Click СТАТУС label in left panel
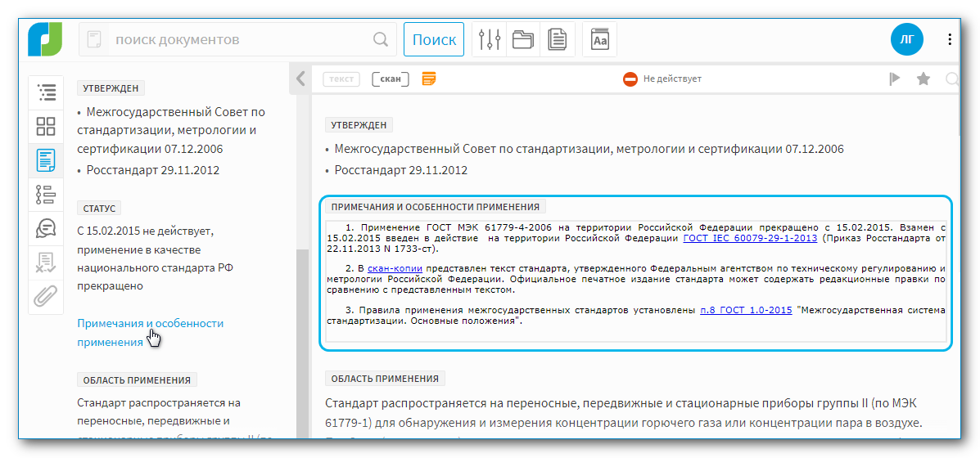The image size is (980, 458). click(99, 208)
